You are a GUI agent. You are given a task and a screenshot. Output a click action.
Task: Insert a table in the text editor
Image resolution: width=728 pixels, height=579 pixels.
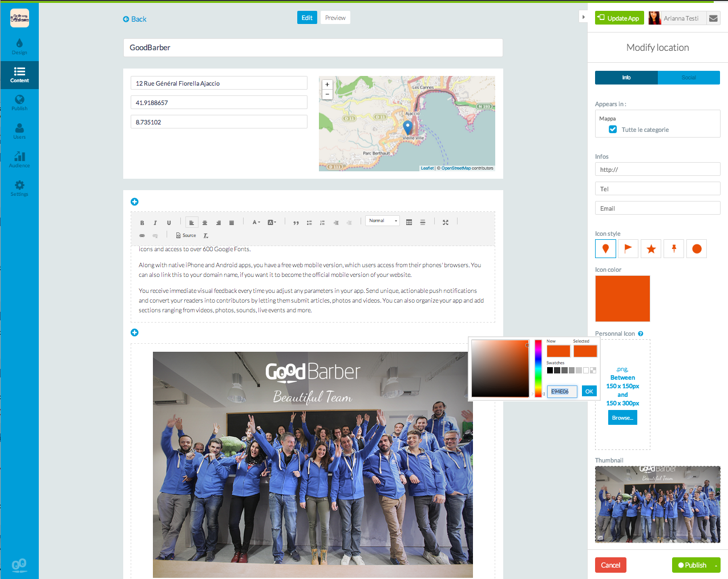point(409,222)
